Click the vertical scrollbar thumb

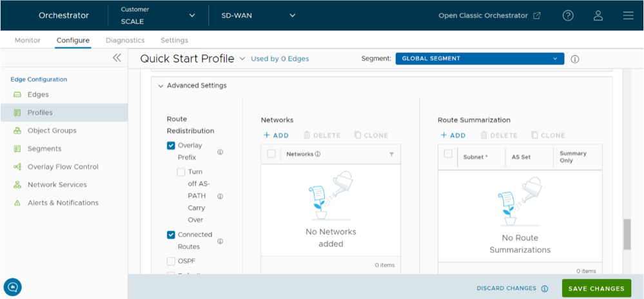coord(627,234)
